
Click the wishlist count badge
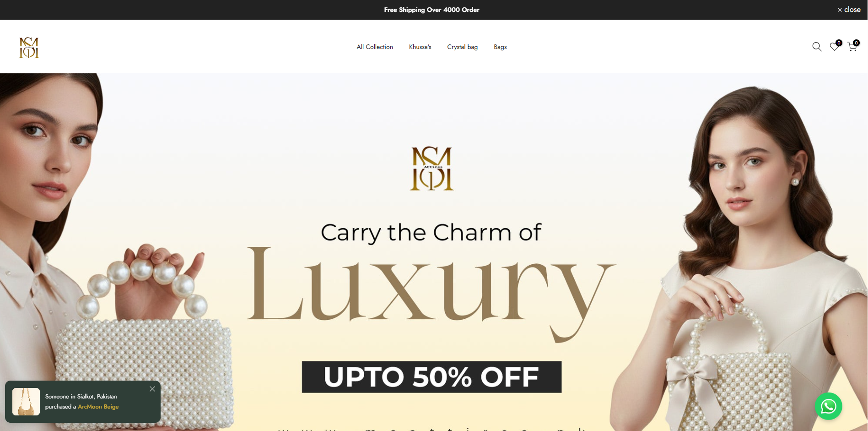point(839,43)
